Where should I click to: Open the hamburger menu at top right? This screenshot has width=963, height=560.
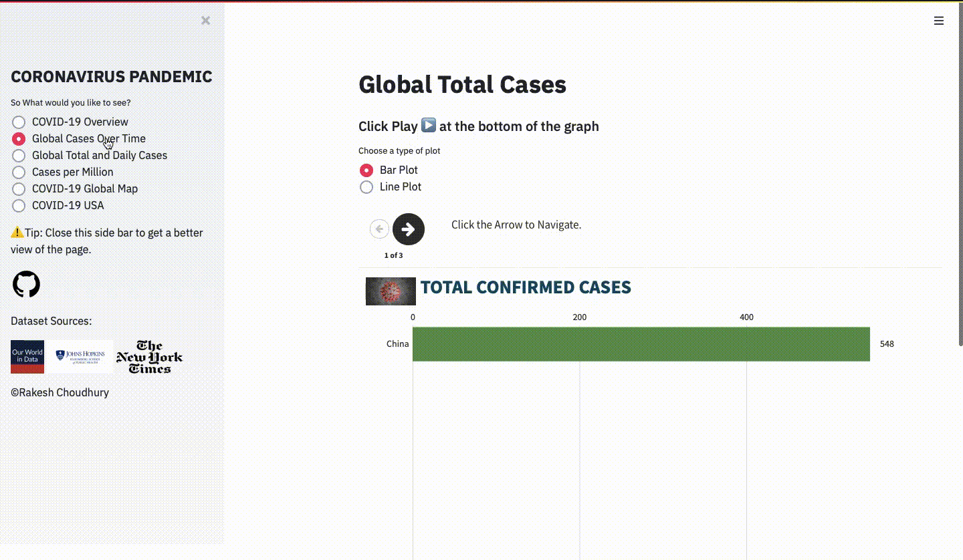(x=939, y=21)
